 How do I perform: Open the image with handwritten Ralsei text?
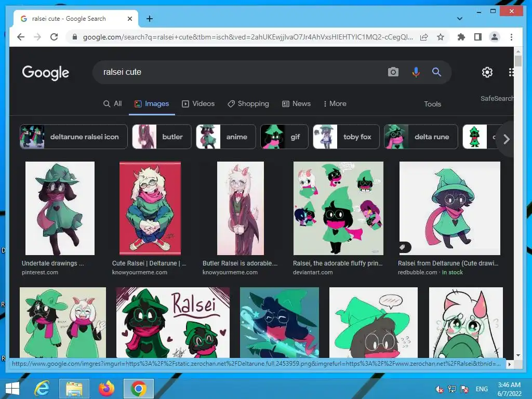click(x=173, y=322)
